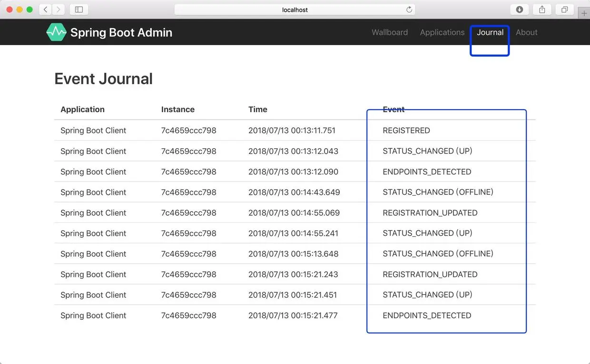Viewport: 590px width, 364px height.
Task: Click the Application column header
Action: point(82,109)
